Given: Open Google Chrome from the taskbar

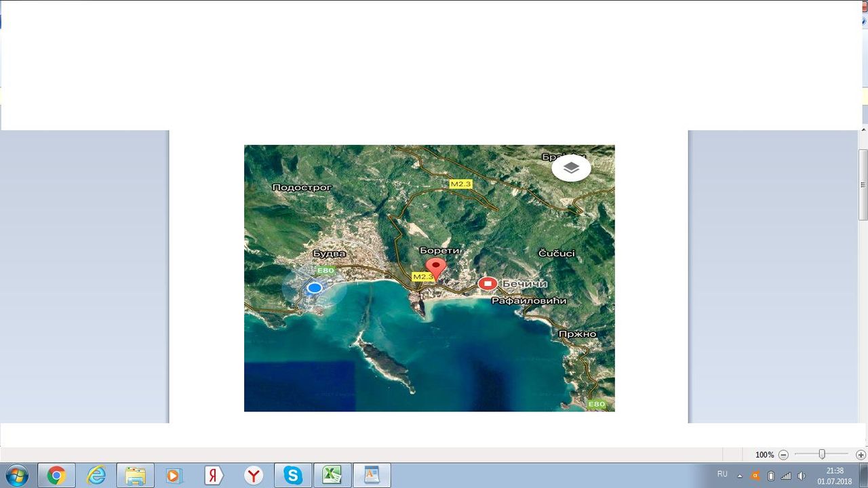Looking at the screenshot, I should point(56,475).
